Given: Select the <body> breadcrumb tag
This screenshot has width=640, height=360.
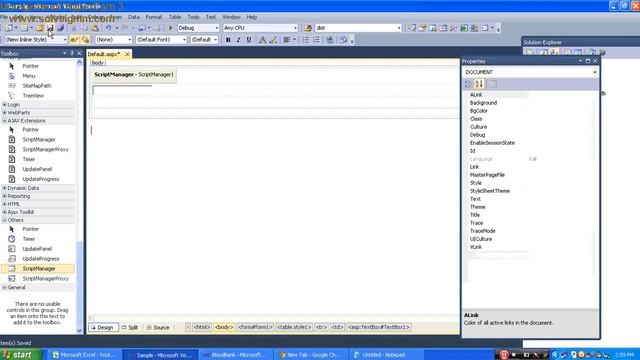Looking at the screenshot, I should point(224,327).
